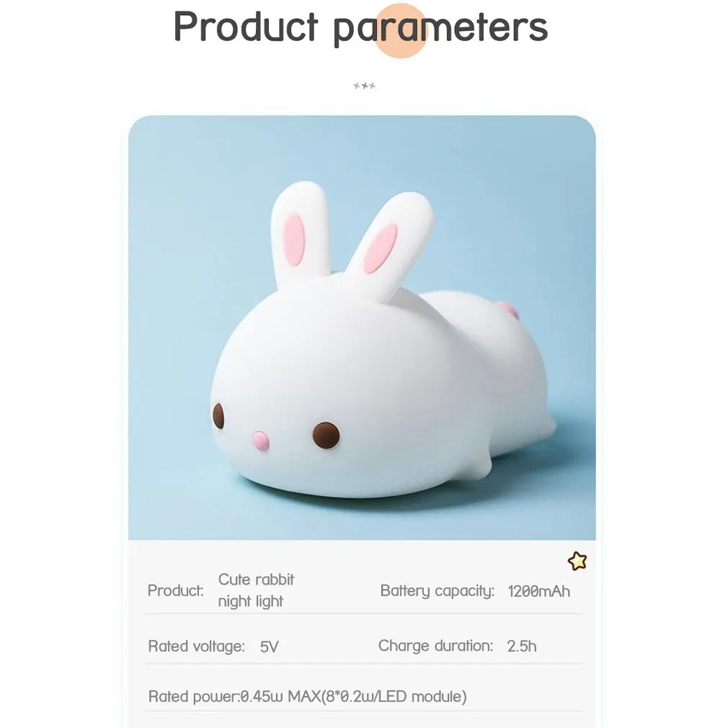Viewport: 728px width, 728px height.
Task: Click the Product parameters heading
Action: pos(360,27)
